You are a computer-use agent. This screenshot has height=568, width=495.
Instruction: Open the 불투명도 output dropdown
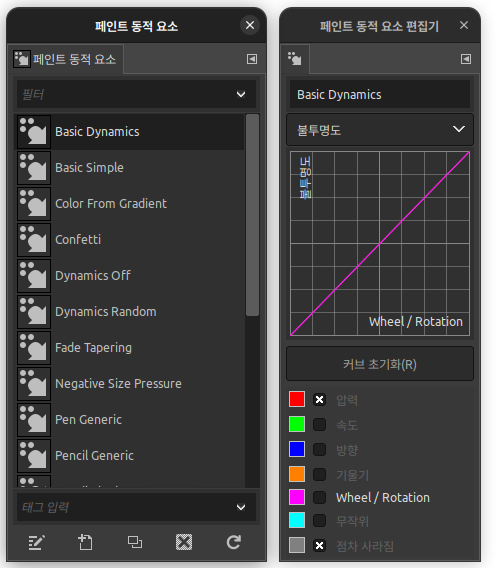click(x=380, y=130)
